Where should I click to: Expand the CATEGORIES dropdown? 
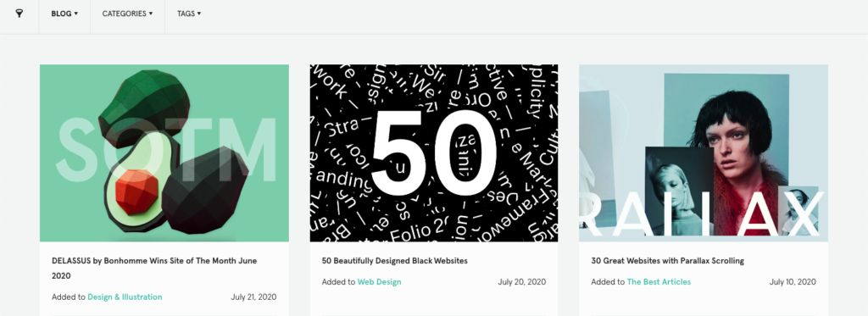(127, 14)
